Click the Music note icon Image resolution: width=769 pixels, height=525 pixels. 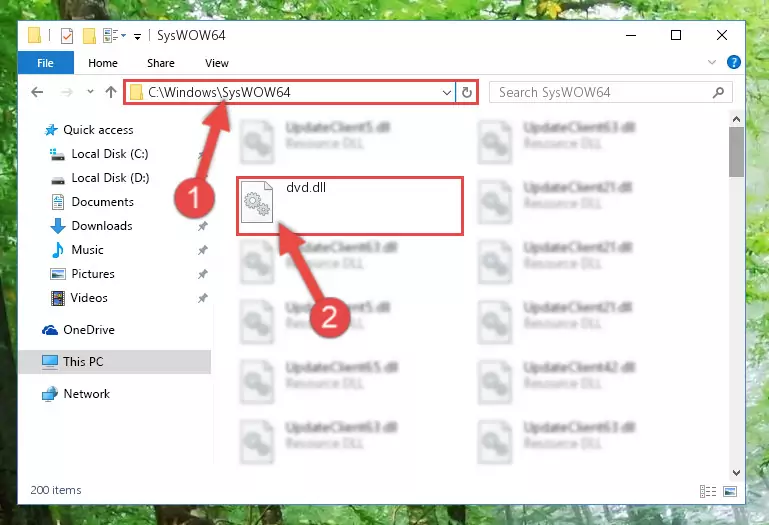(58, 250)
